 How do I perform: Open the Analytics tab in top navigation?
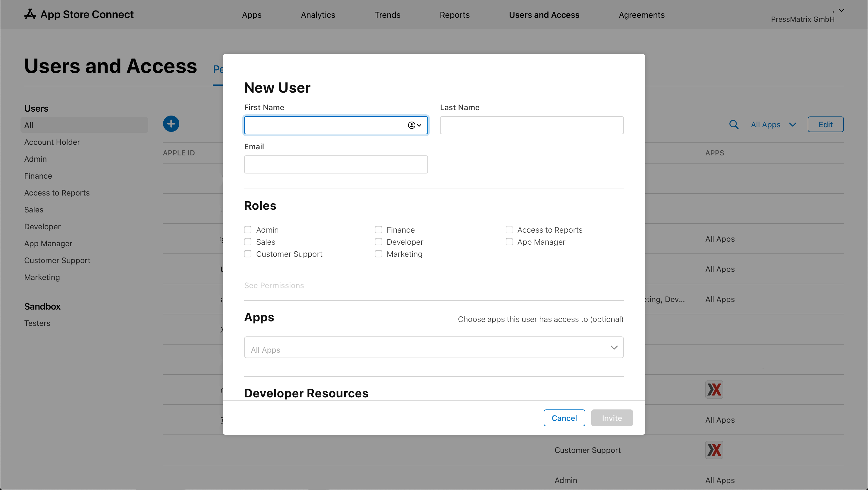318,15
